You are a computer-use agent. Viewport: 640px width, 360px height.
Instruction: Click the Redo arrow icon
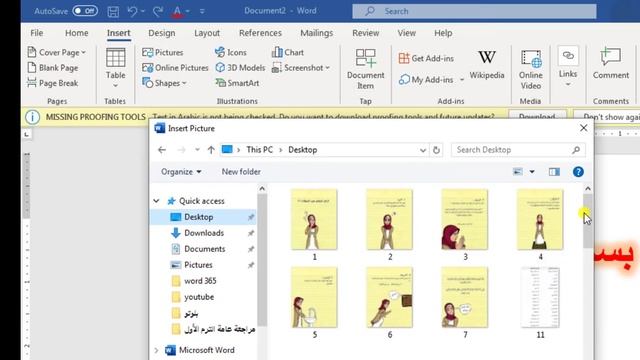pyautogui.click(x=158, y=11)
